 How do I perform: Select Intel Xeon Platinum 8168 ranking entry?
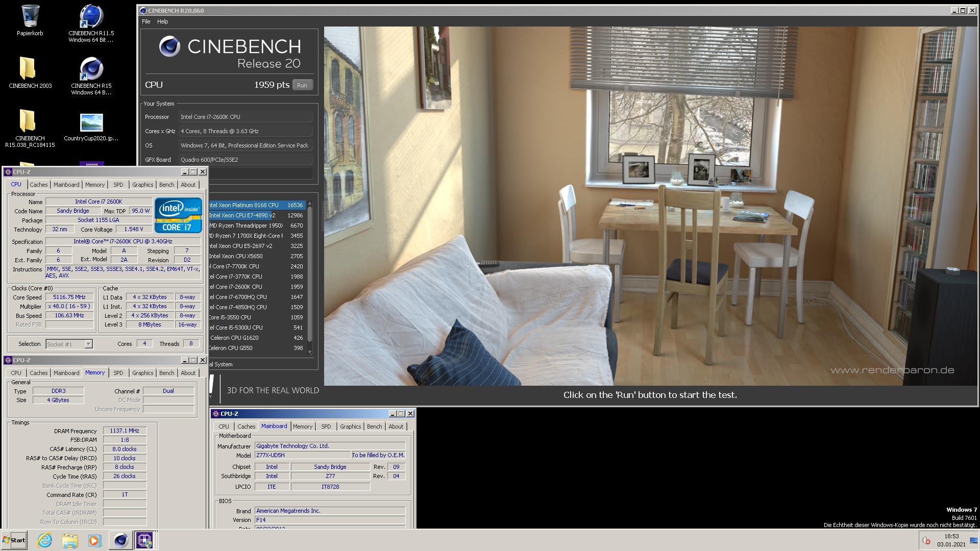point(256,205)
